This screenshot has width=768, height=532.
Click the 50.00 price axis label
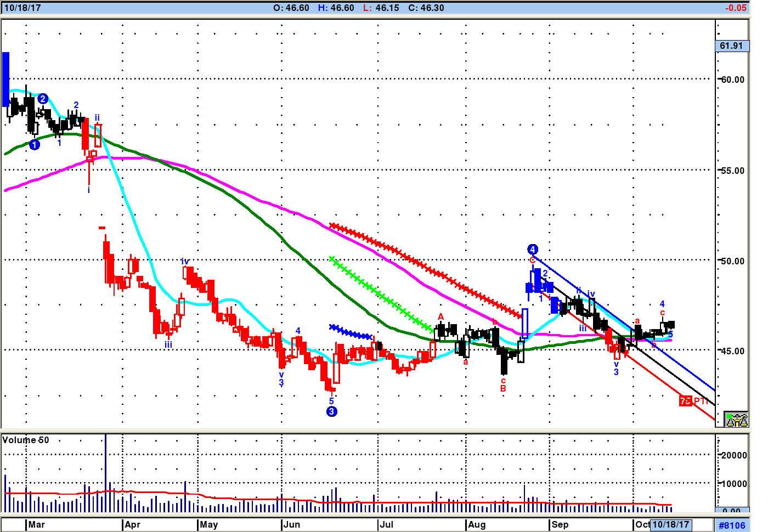coord(732,261)
